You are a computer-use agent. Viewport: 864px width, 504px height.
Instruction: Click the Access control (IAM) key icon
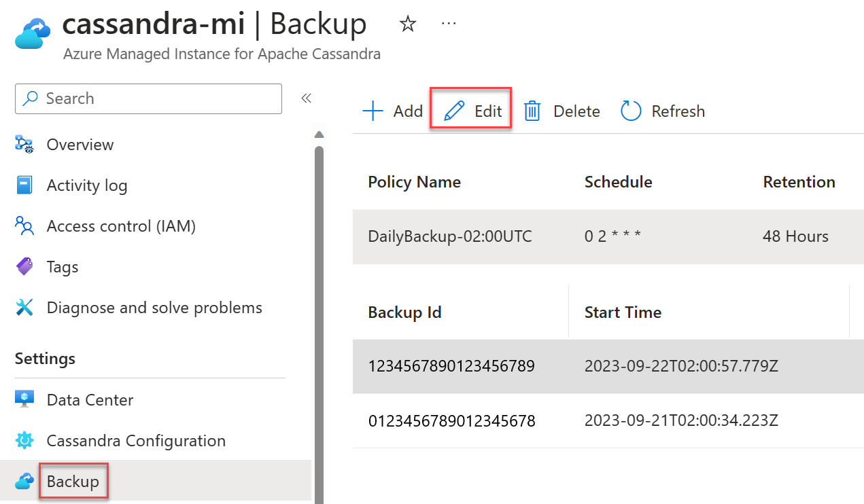24,226
